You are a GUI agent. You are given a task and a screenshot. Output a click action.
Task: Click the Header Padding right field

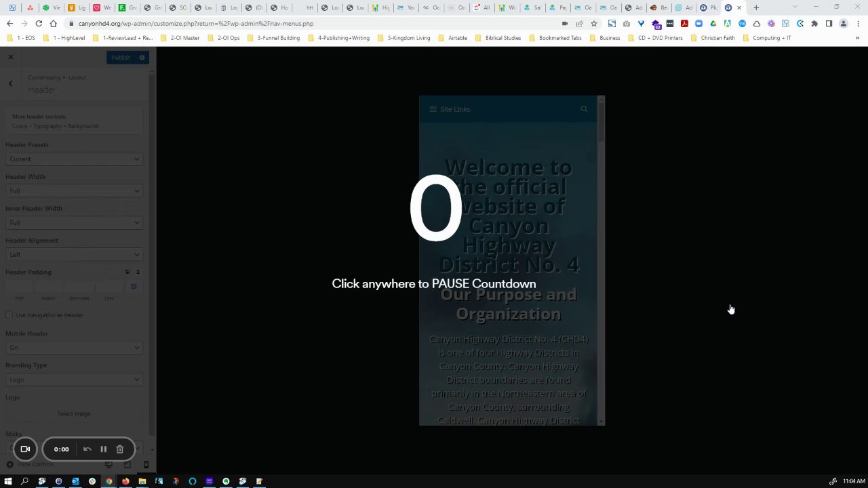coord(49,287)
